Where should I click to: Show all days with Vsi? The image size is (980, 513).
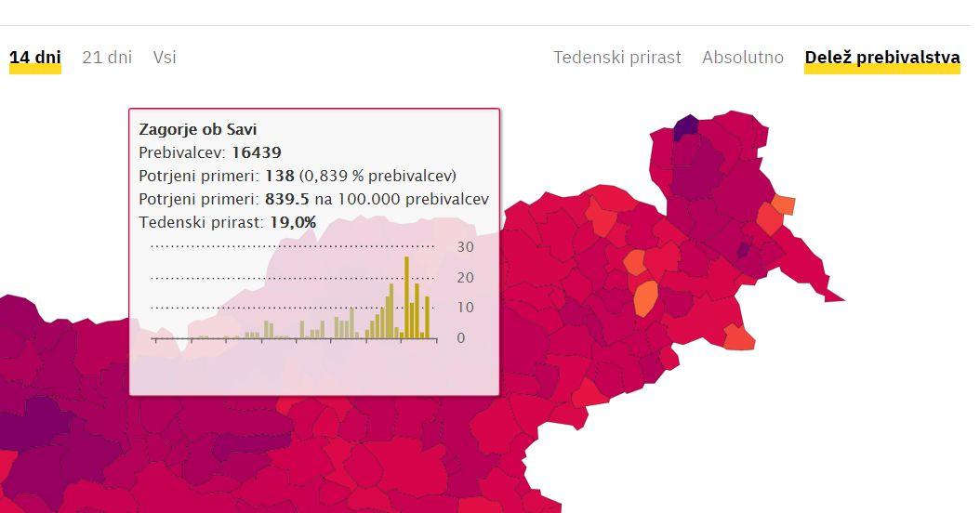click(x=165, y=58)
